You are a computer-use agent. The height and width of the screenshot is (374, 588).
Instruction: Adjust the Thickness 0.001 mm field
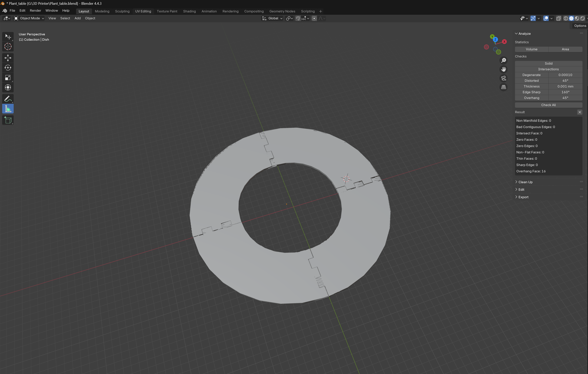click(x=565, y=86)
